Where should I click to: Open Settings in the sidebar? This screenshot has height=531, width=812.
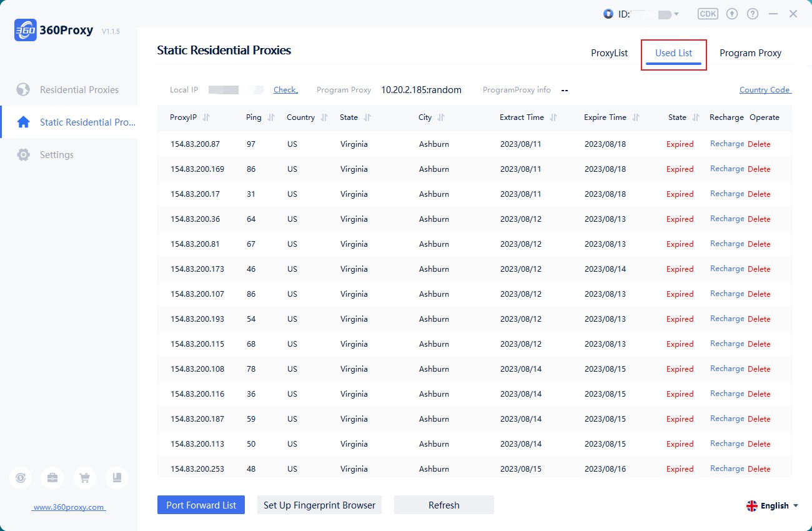(69, 155)
